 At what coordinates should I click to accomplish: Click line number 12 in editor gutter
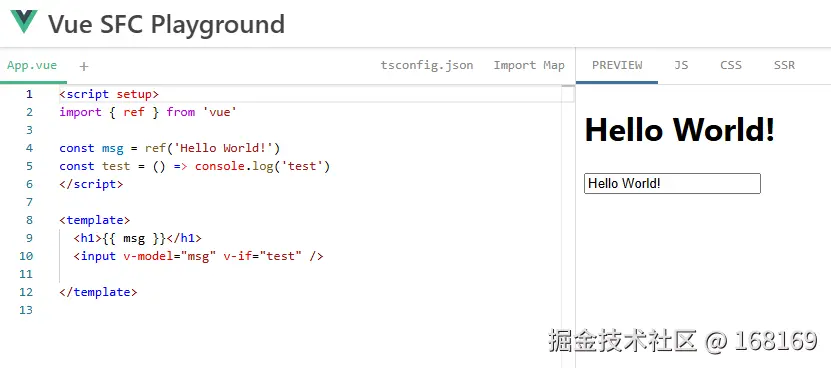[26, 293]
